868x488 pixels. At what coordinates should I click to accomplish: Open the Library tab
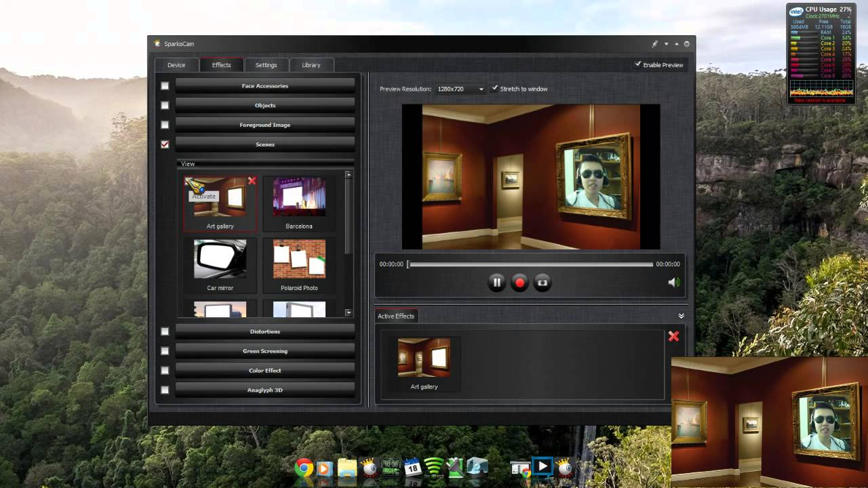311,65
